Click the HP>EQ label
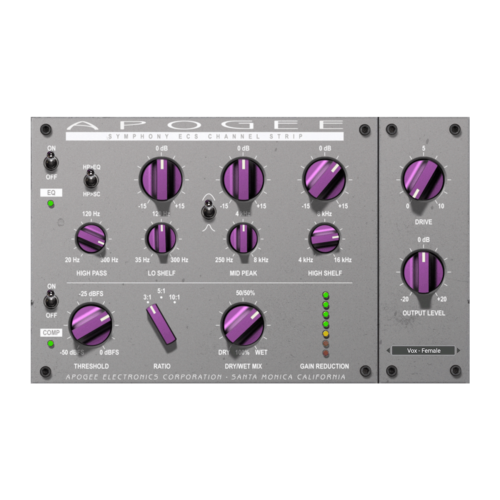This screenshot has height=500, width=500. tap(91, 167)
